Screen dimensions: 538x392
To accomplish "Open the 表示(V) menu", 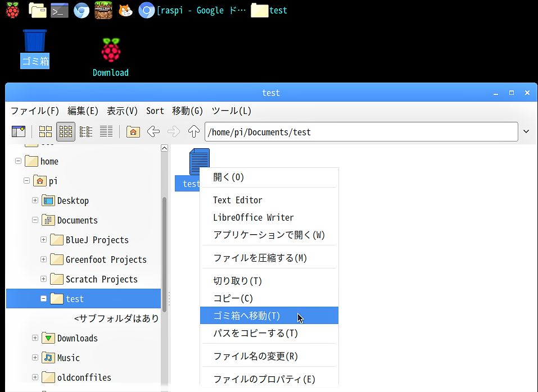I will [122, 111].
